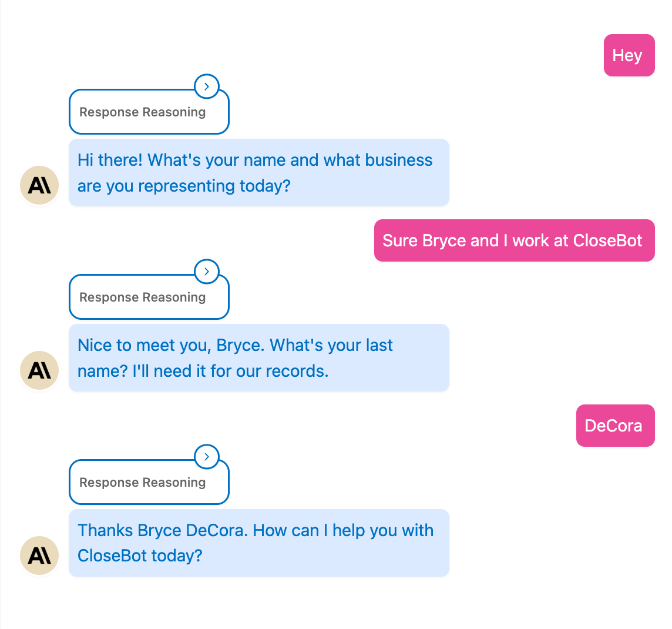Click the 'Thanks Bryce DeCora' reply bubble

[x=258, y=543]
